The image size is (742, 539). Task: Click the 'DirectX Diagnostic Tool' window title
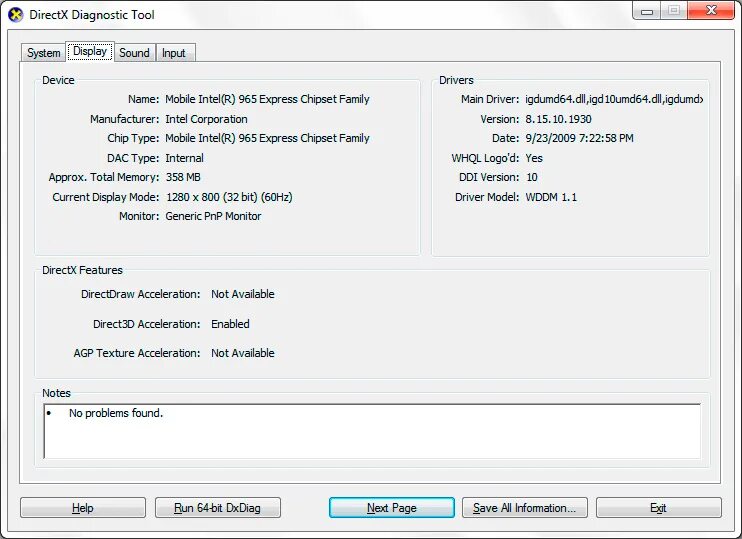point(92,15)
